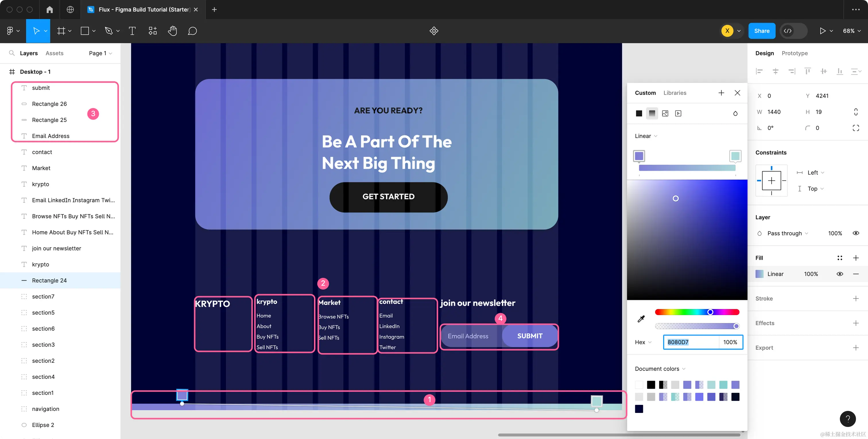Image resolution: width=868 pixels, height=439 pixels.
Task: Choose video fill type icon
Action: click(x=678, y=114)
